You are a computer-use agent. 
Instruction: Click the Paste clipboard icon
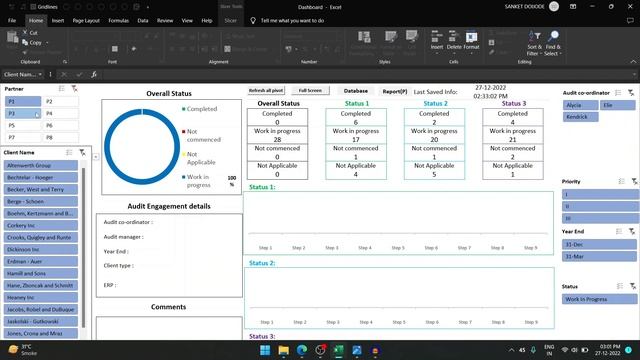[12, 37]
